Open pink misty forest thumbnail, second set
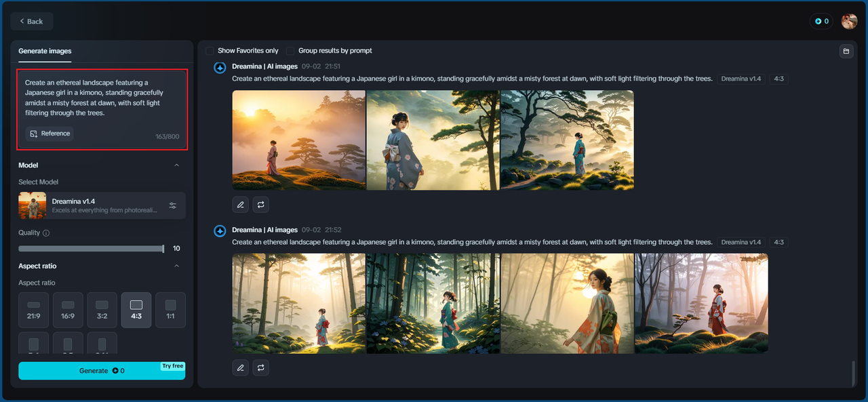 (701, 303)
